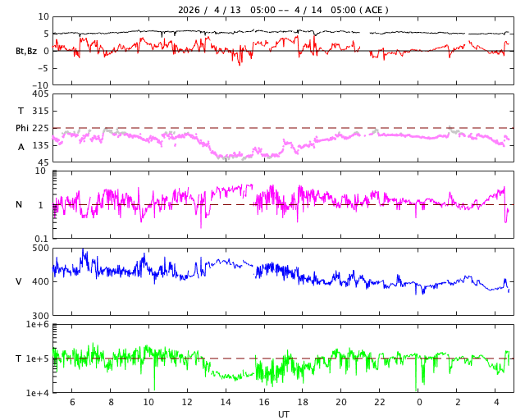Click the plot title with date range and ACE

coord(283,10)
